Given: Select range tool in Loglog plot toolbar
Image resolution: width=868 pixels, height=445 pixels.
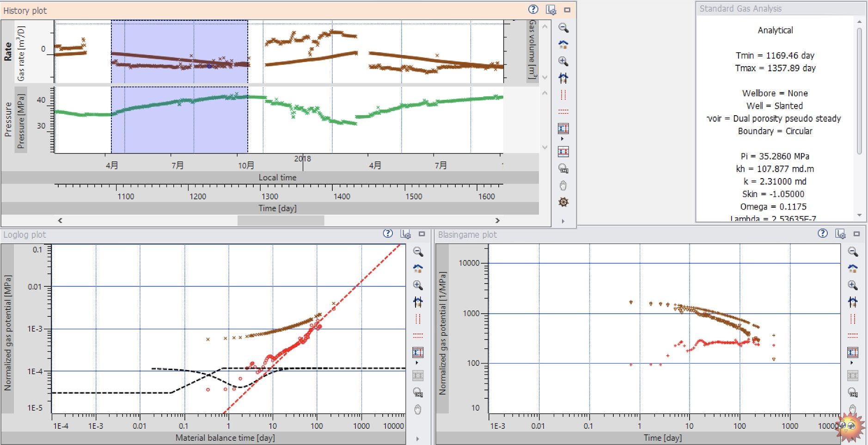Looking at the screenshot, I should pyautogui.click(x=418, y=352).
